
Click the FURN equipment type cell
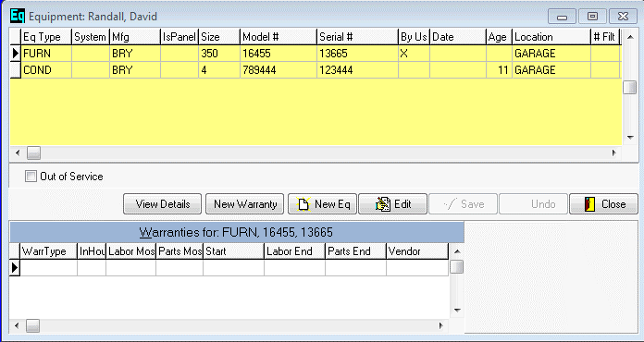pyautogui.click(x=46, y=54)
